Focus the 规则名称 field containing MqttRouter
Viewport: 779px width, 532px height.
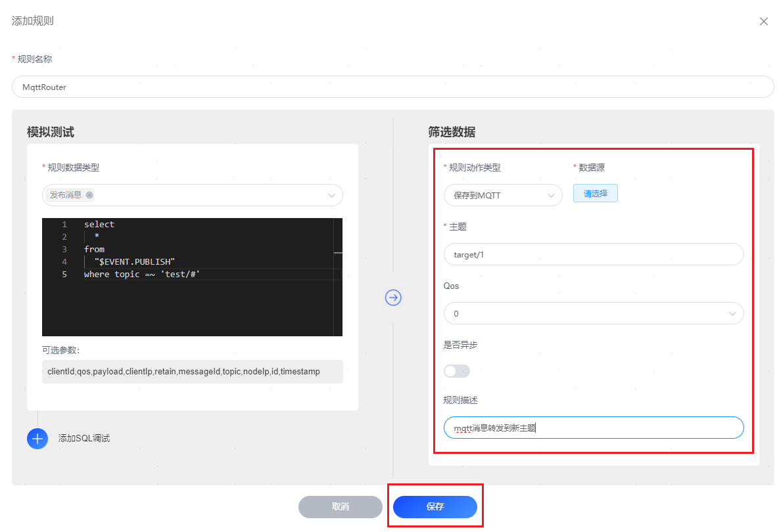coord(392,87)
